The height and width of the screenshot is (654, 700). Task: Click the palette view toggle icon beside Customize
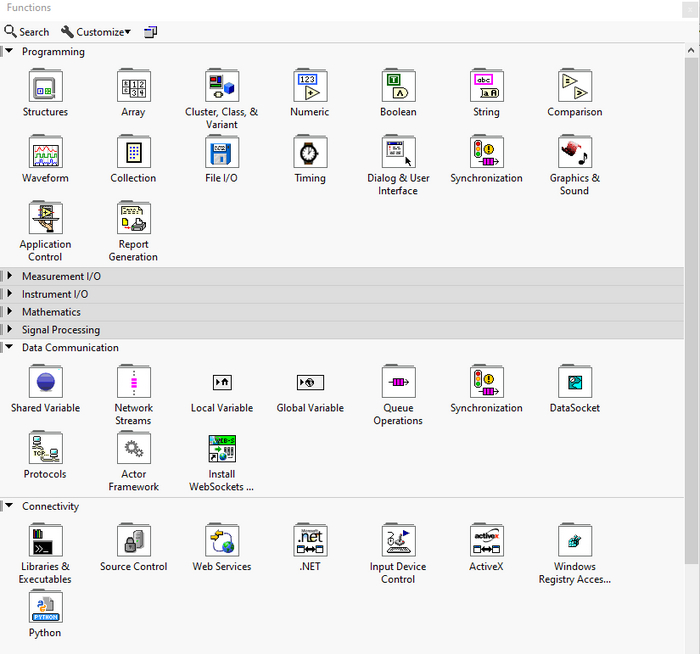coord(150,32)
